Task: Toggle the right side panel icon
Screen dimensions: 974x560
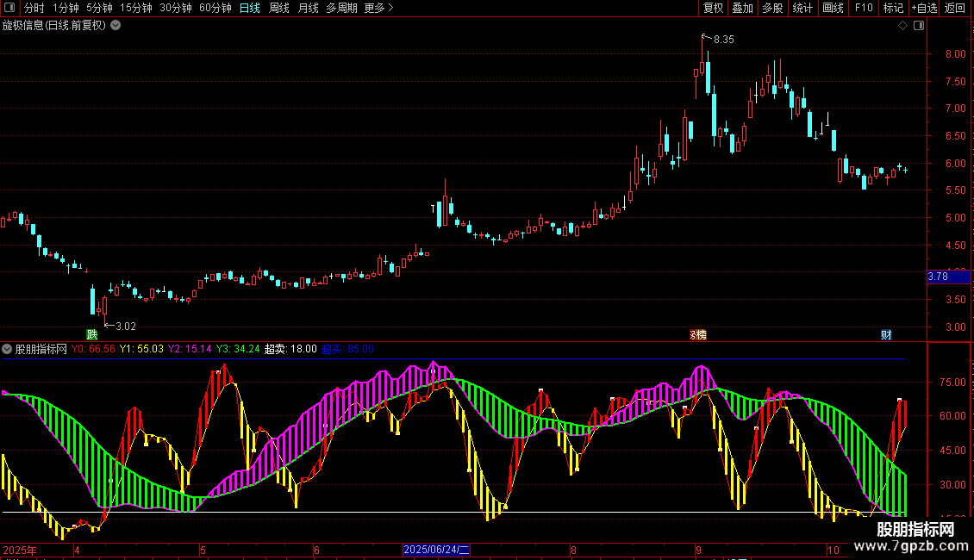Action: click(x=920, y=26)
